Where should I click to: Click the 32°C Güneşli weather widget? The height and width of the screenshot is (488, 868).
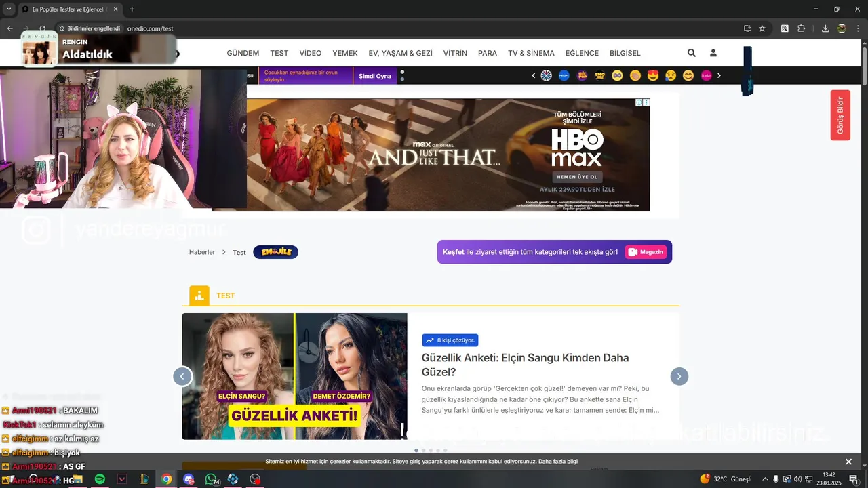[726, 479]
